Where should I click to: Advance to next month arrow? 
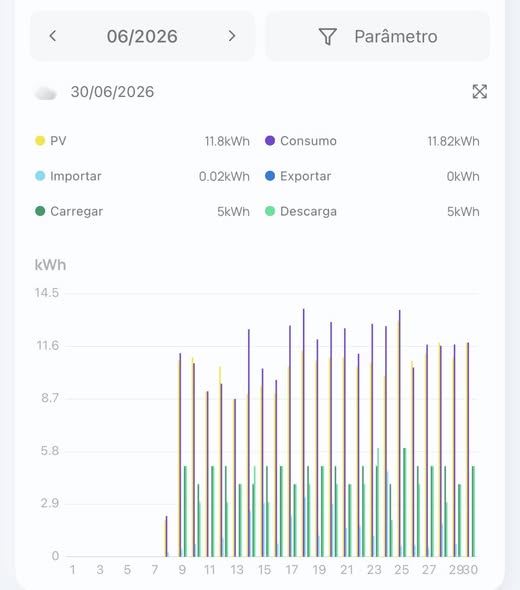pyautogui.click(x=232, y=36)
